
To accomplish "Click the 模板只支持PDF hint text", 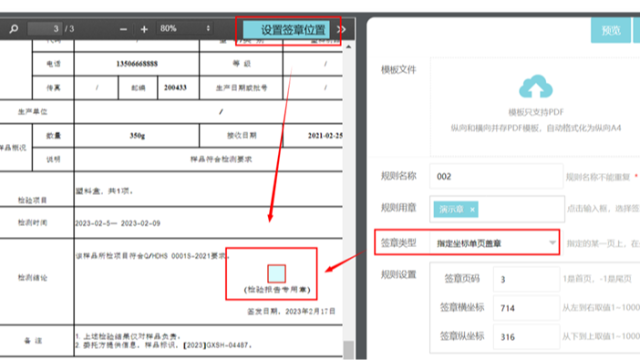I will coord(536,112).
